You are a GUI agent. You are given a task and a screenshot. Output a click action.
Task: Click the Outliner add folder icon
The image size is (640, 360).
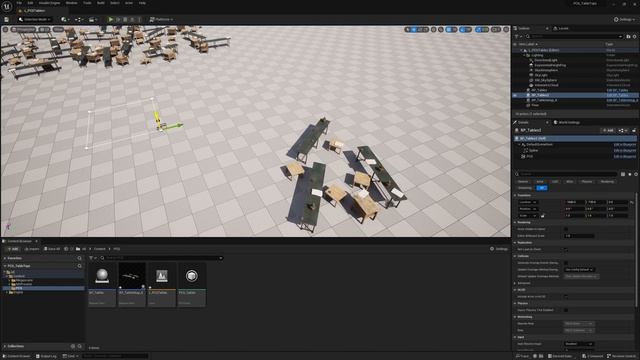coord(628,36)
